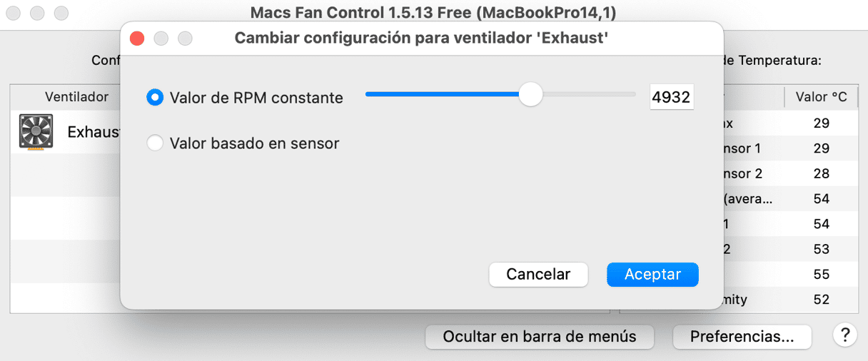
Task: Click the RPM value field showing 4932
Action: tap(671, 97)
